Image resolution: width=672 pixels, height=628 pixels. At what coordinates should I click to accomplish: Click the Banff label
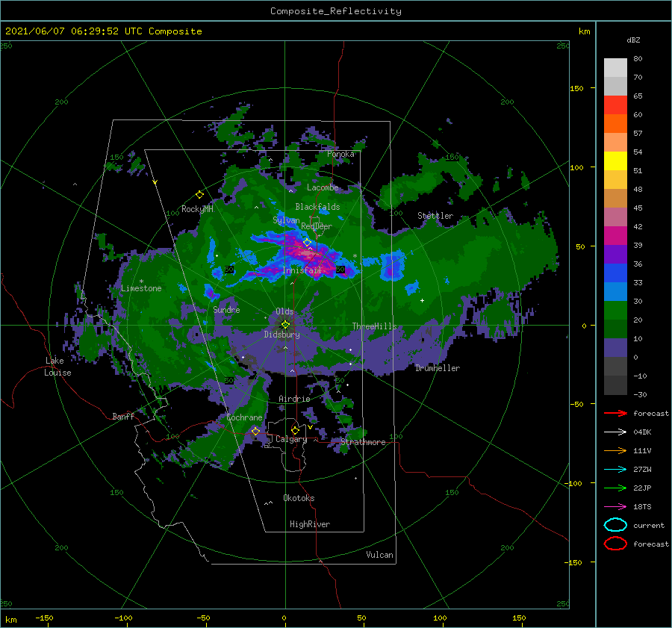[x=123, y=416]
